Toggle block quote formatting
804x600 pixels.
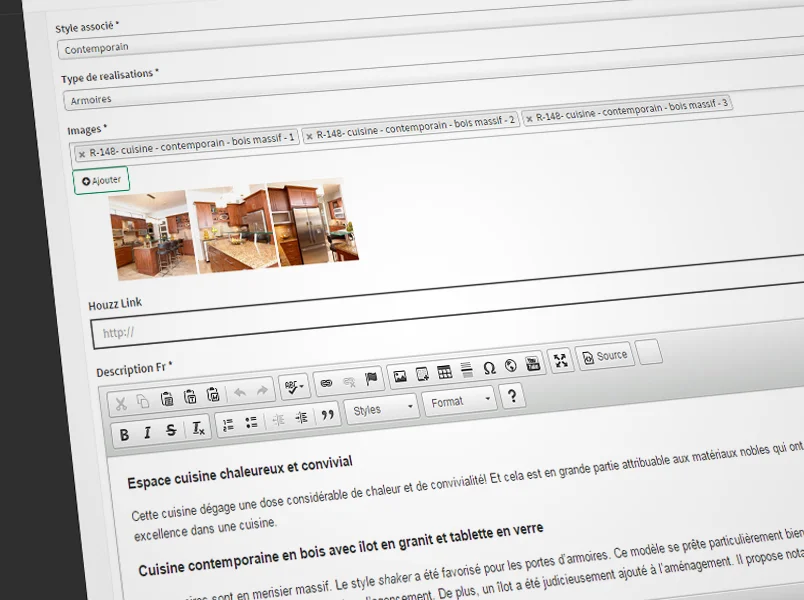point(327,415)
